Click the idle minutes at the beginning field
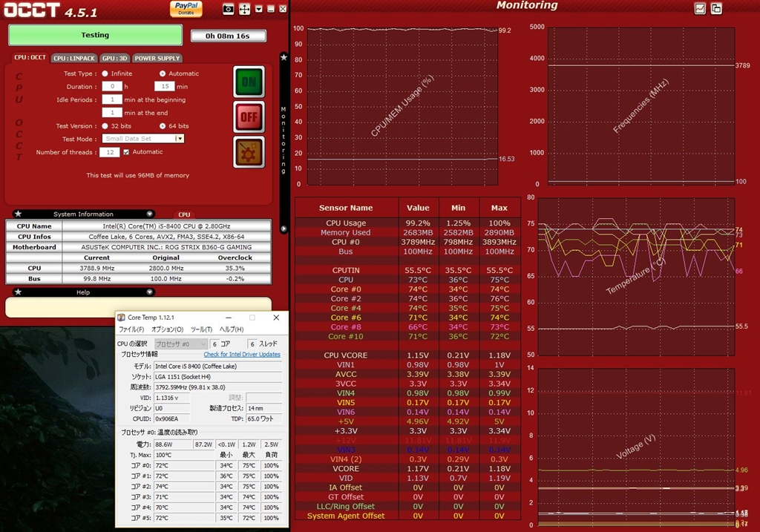Image resolution: width=760 pixels, height=532 pixels. pos(112,99)
